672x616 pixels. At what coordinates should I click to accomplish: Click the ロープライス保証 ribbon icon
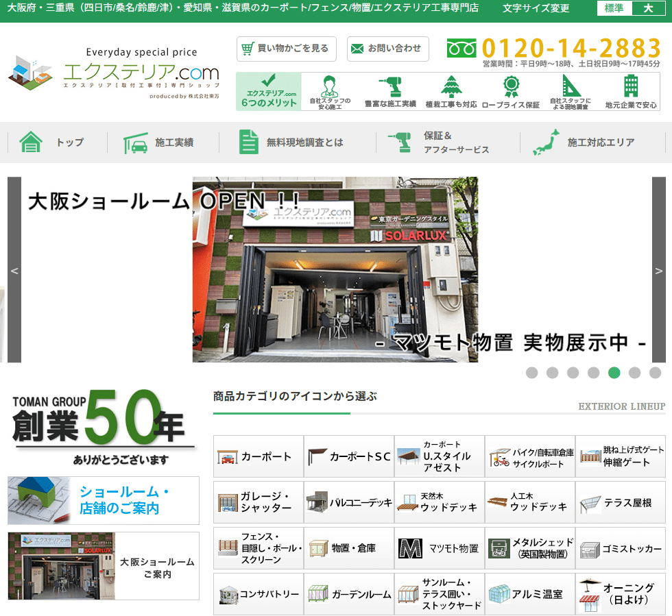pyautogui.click(x=511, y=92)
